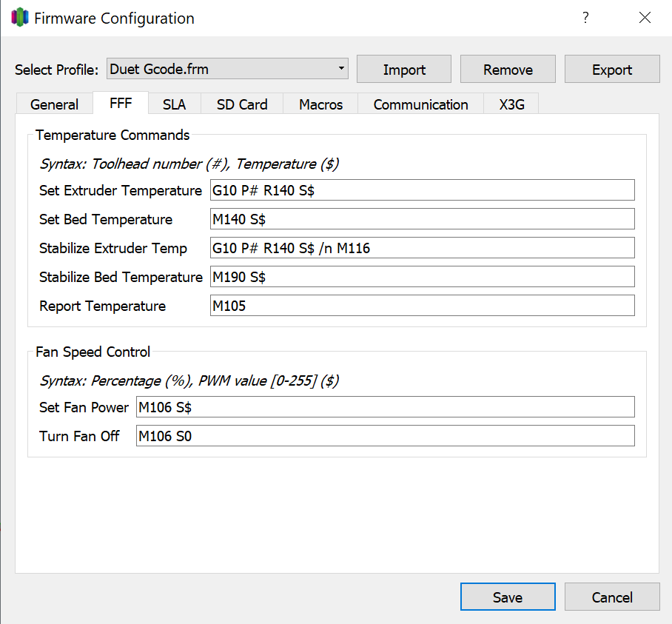Switch to the SD Card tab
Viewport: 672px width, 624px height.
pos(242,104)
